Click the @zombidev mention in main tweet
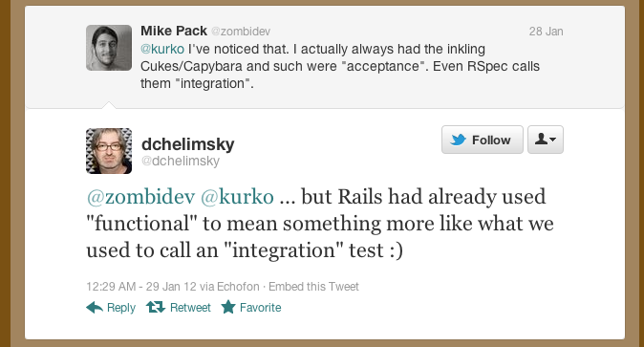Viewport: 644px width, 347px height. tap(140, 197)
